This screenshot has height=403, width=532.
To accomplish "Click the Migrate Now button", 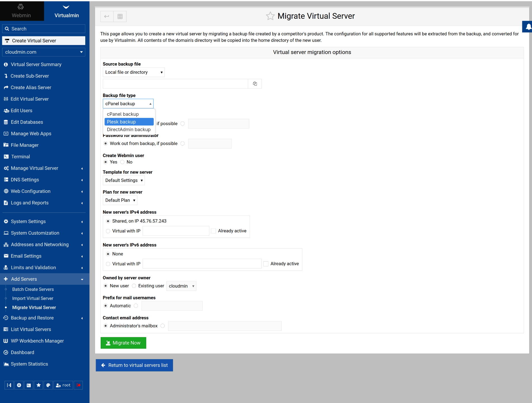I will (x=123, y=343).
